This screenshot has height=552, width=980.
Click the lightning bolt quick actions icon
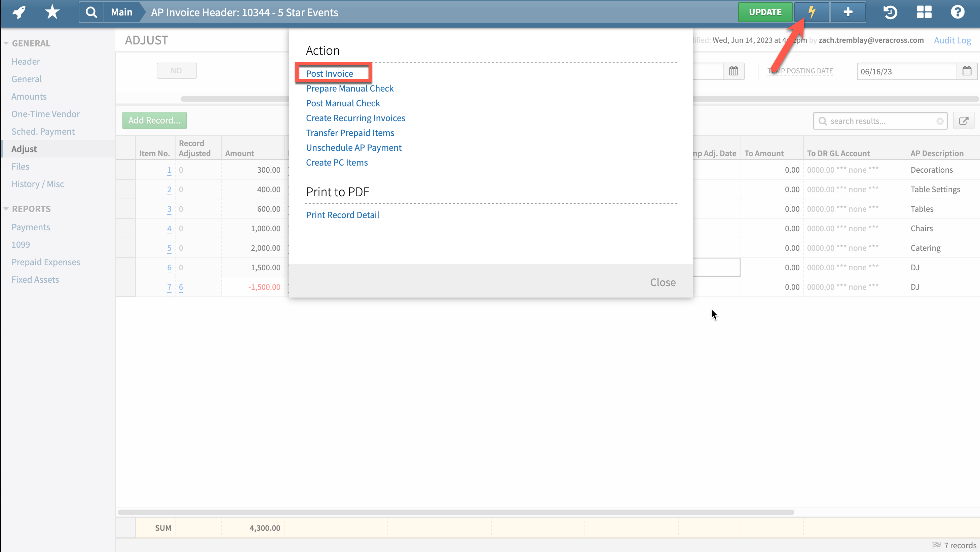812,12
